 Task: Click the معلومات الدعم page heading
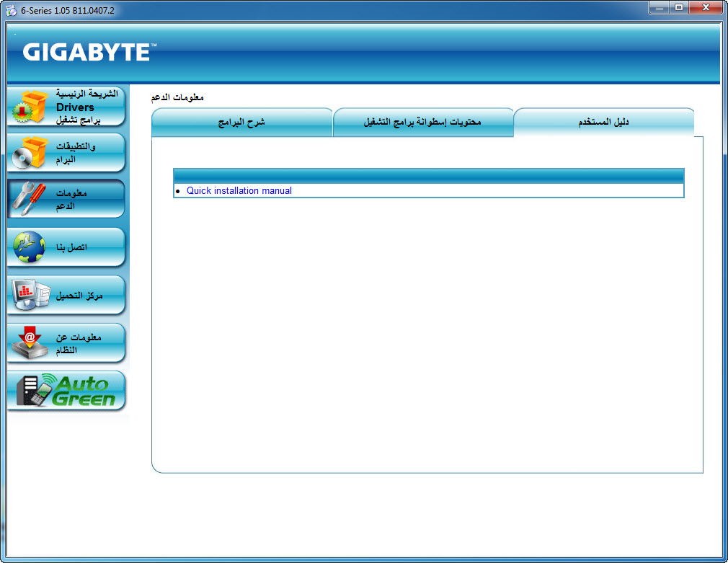click(177, 97)
